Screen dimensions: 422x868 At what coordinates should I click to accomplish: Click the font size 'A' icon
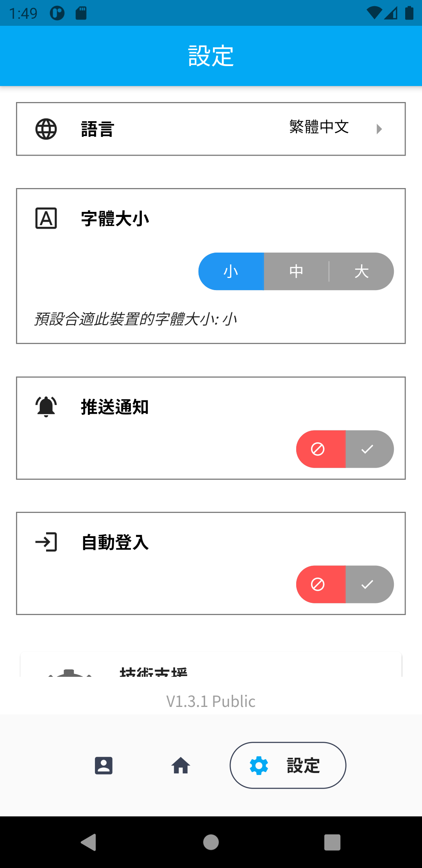click(46, 218)
